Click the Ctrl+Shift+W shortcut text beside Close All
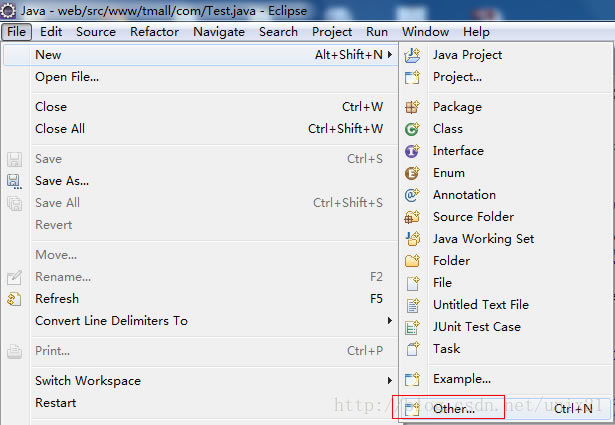The image size is (615, 425). 346,129
